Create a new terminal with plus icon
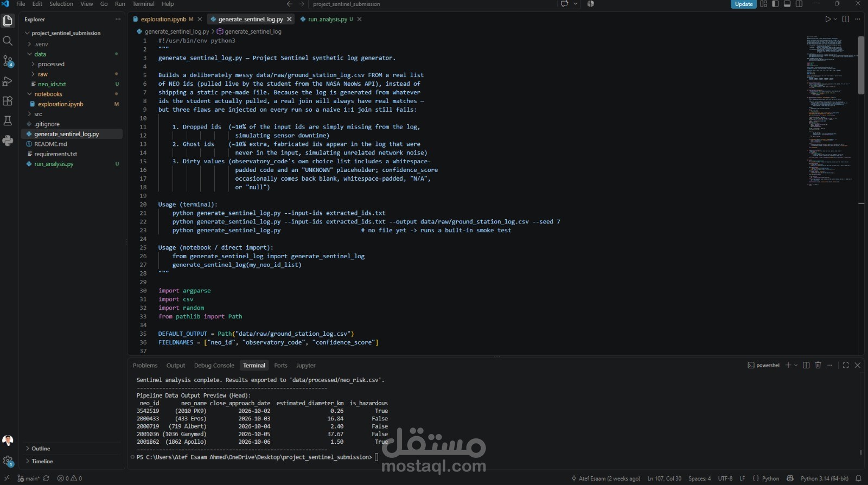 click(788, 365)
